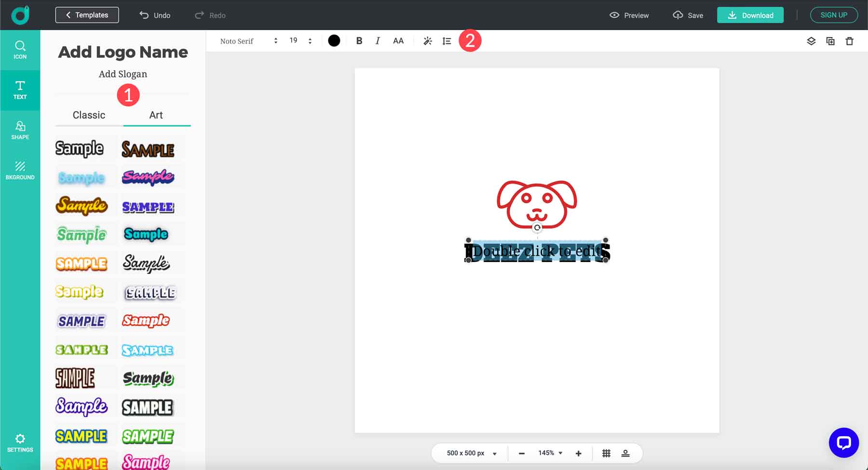This screenshot has height=470, width=868.
Task: Delete the selected element with the trash icon
Action: [x=850, y=41]
